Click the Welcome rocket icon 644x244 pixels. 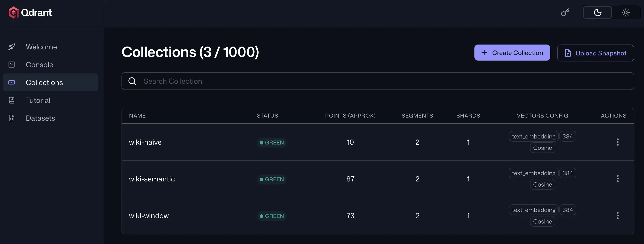pos(12,47)
